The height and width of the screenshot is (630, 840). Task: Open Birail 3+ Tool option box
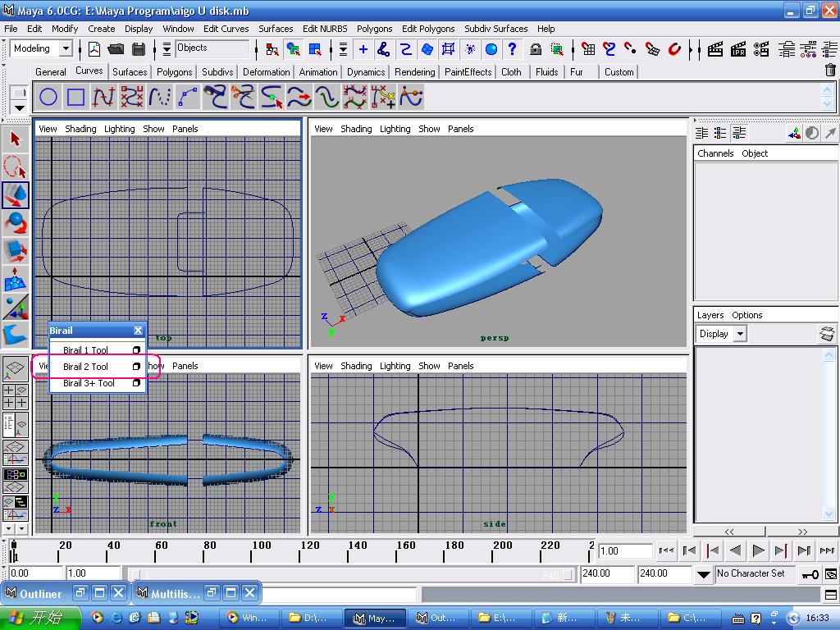click(x=136, y=383)
